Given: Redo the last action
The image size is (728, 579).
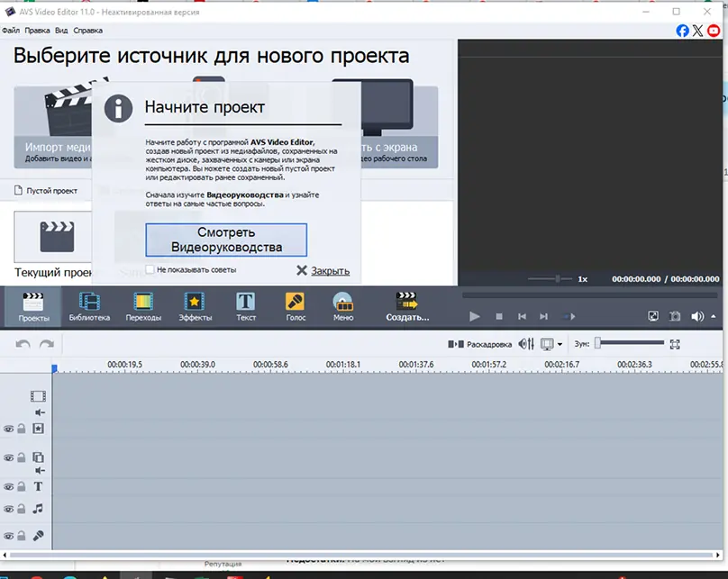Looking at the screenshot, I should 47,344.
